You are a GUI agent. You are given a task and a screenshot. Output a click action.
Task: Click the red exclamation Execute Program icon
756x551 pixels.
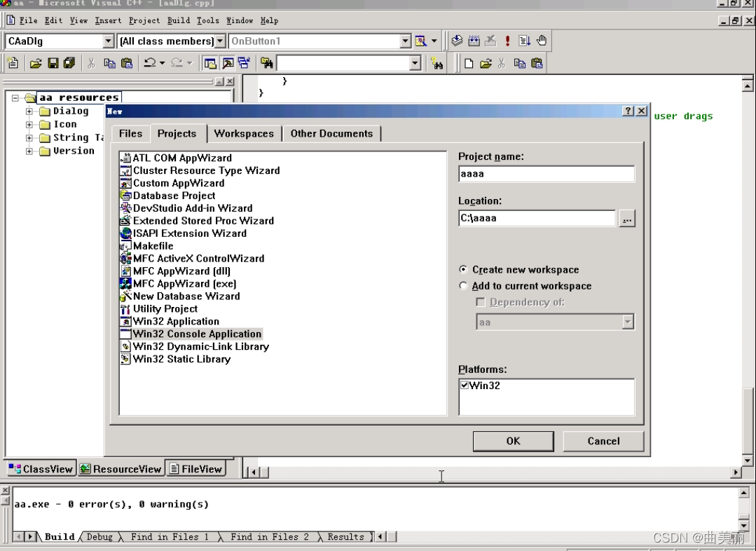pos(507,41)
